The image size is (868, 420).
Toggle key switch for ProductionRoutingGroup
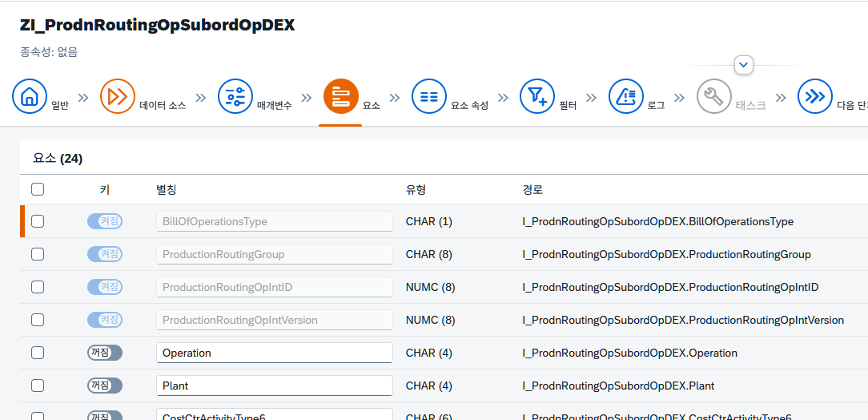click(x=105, y=254)
